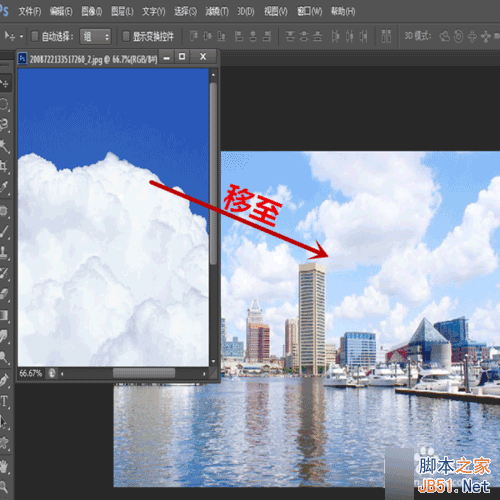Screen dimensions: 500x500
Task: Select the Eyedropper tool
Action: point(4,187)
